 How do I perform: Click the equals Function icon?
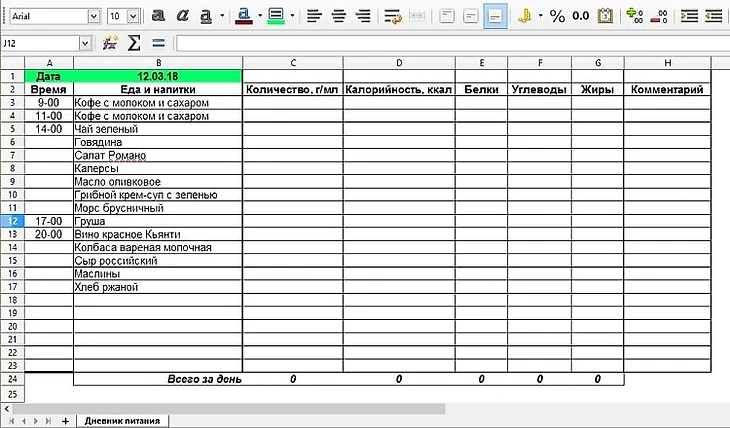(157, 44)
